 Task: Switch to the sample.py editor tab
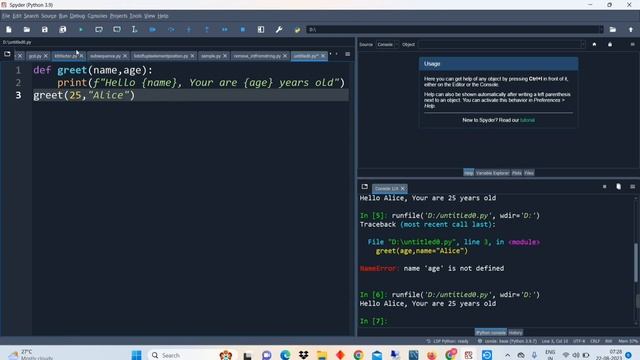[211, 56]
